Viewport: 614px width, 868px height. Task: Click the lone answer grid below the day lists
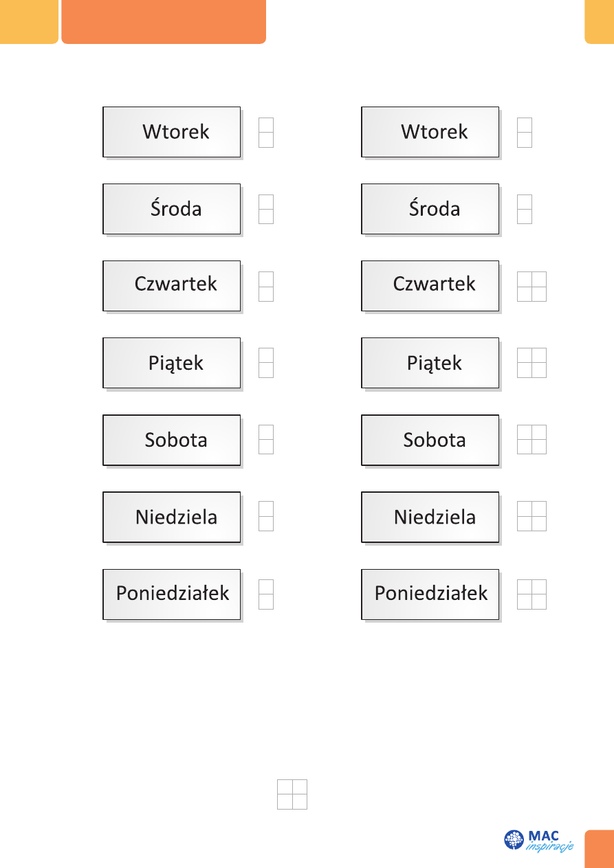point(292,794)
